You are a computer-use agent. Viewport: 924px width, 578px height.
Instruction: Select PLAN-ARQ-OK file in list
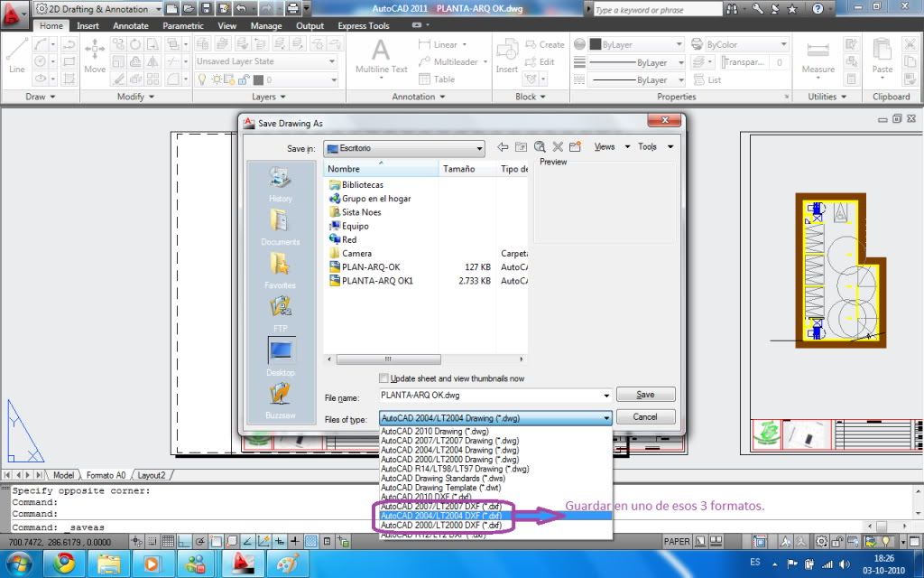(371, 267)
